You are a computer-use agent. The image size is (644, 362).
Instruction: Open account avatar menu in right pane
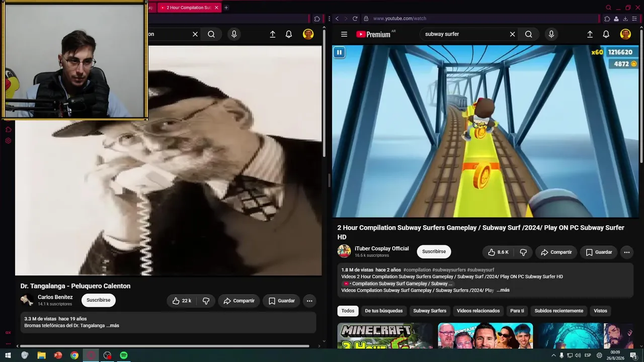coord(625,34)
